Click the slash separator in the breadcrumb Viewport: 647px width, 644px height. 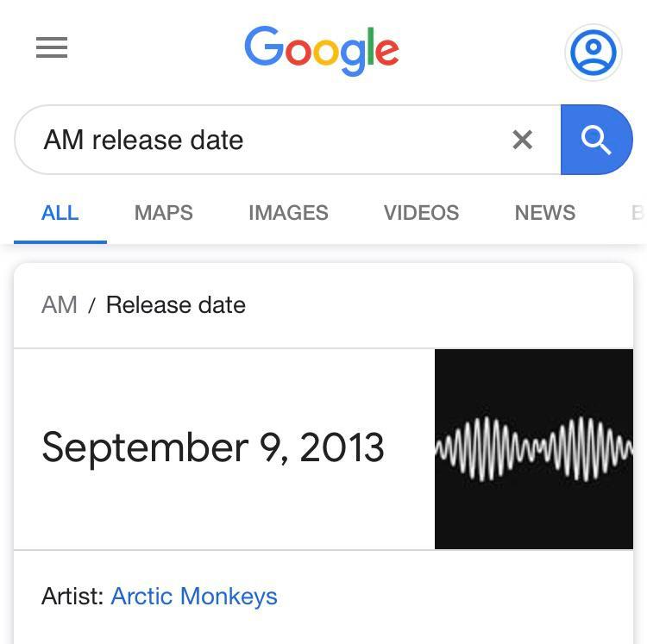[x=91, y=306]
